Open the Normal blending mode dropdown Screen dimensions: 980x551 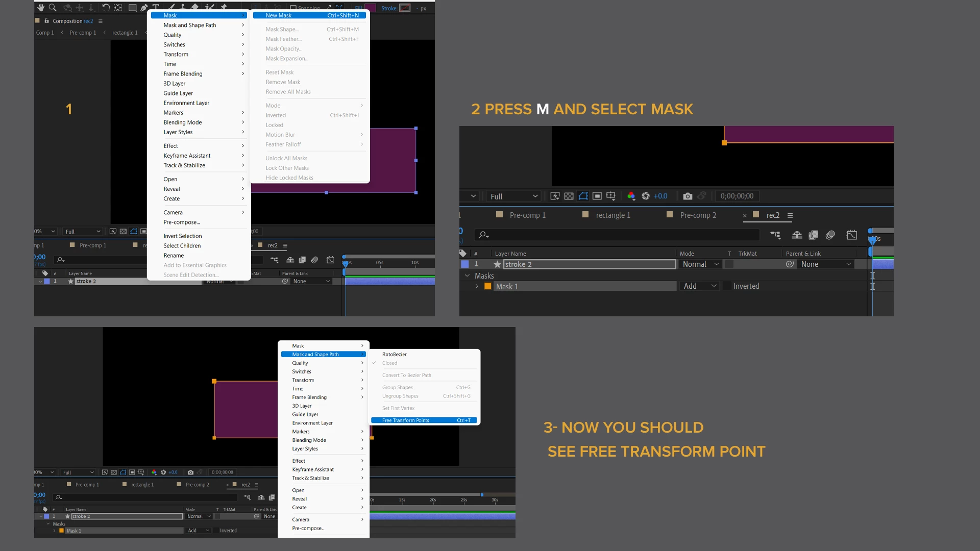701,264
